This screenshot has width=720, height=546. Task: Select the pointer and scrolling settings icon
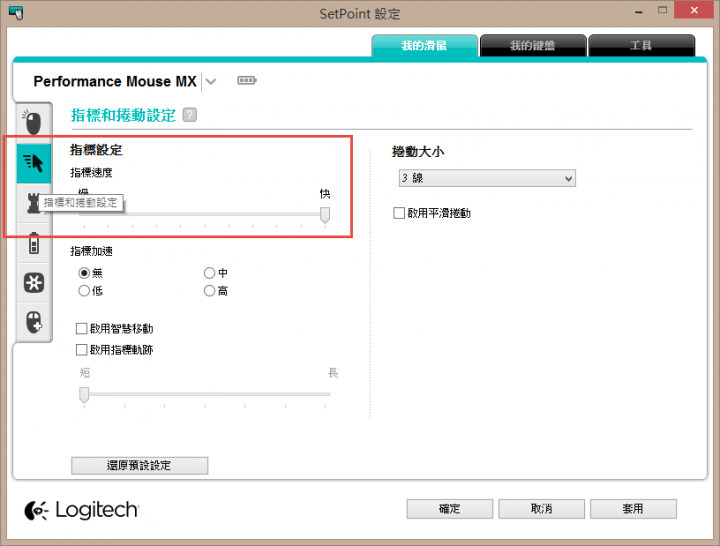(34, 163)
